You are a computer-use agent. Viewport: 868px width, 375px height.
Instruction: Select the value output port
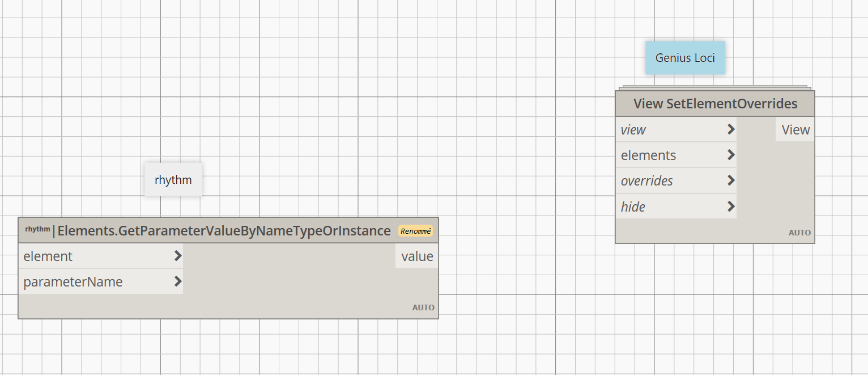click(417, 256)
